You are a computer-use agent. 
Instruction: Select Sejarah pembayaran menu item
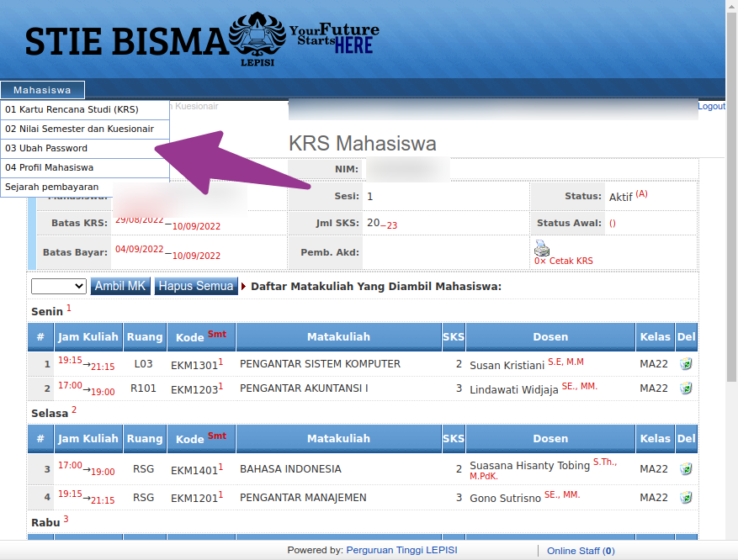(85, 188)
